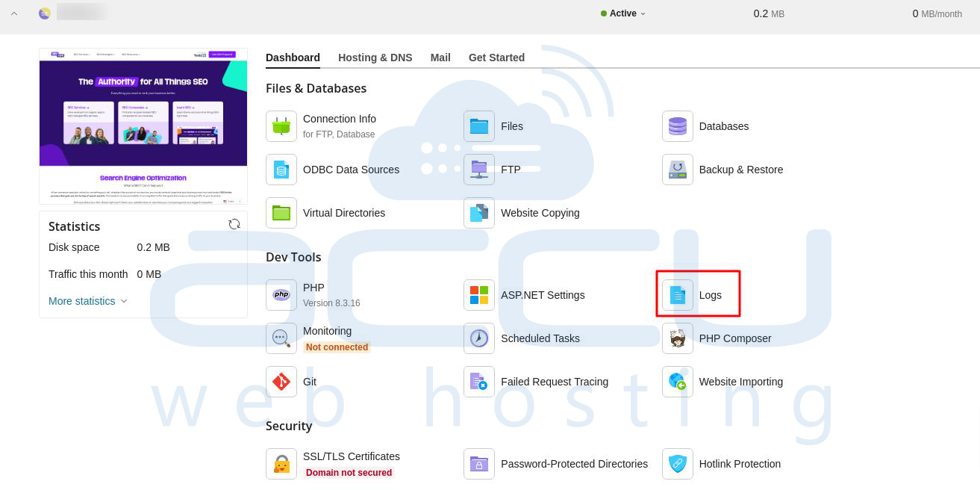
Task: Open the Failed Request Tracing icon
Action: pos(479,382)
